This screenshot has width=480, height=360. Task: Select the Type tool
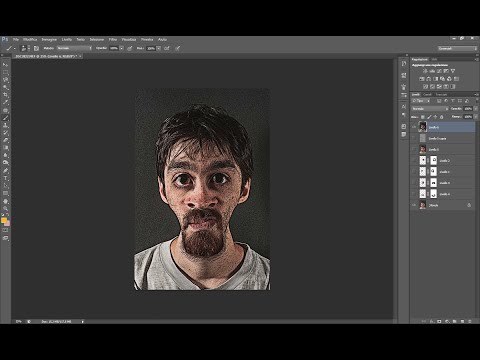(x=5, y=178)
